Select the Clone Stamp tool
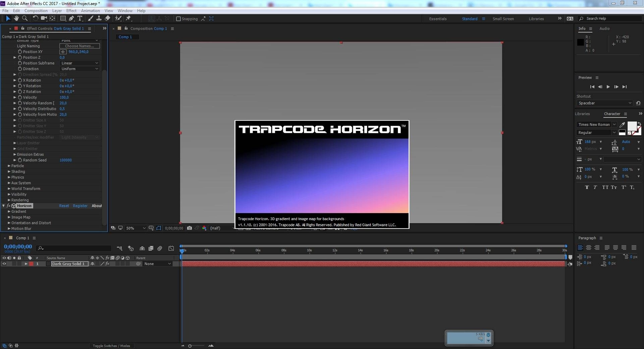The height and width of the screenshot is (349, 644). tap(99, 18)
